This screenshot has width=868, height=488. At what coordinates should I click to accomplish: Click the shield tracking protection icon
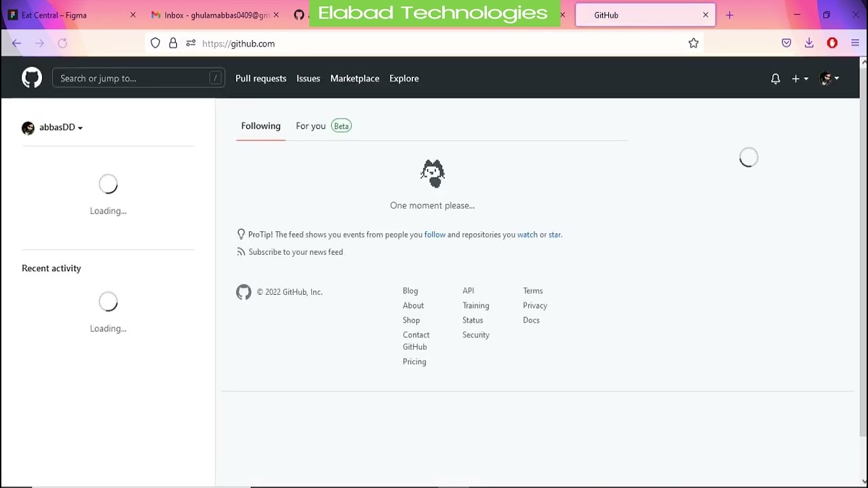point(155,43)
